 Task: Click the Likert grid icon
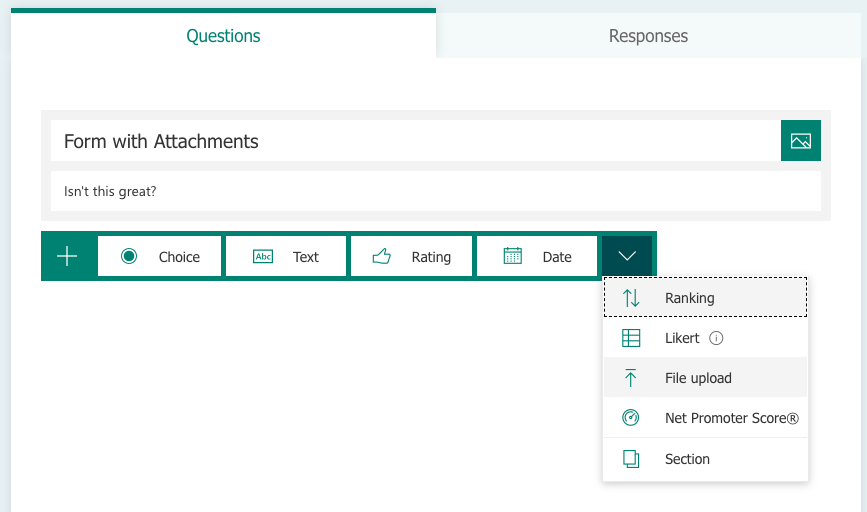[x=631, y=338]
